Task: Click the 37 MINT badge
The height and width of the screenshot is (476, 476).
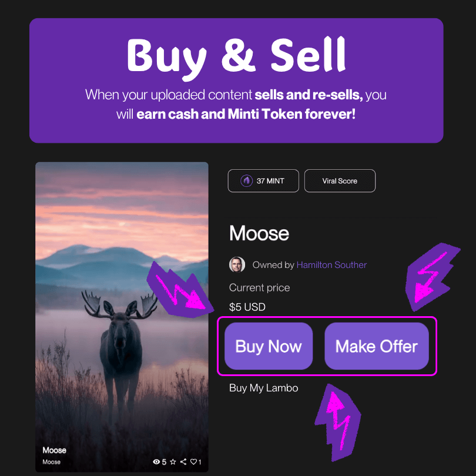Action: (x=263, y=181)
